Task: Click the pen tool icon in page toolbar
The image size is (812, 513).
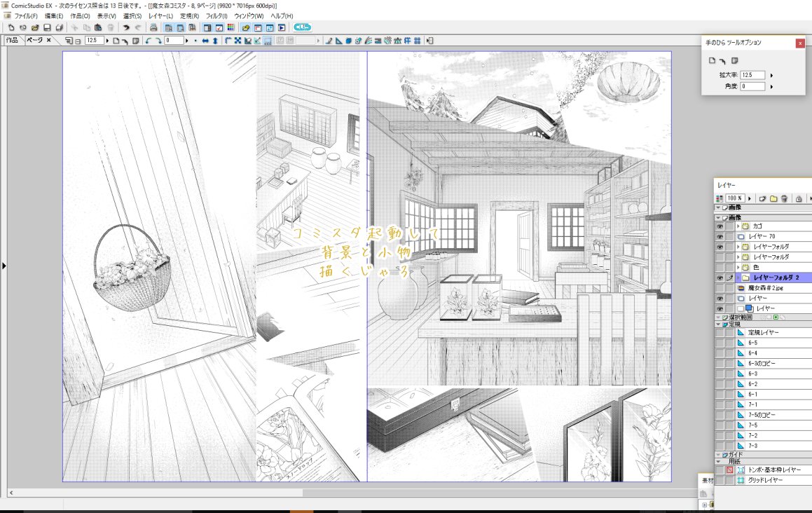Action: (x=329, y=41)
